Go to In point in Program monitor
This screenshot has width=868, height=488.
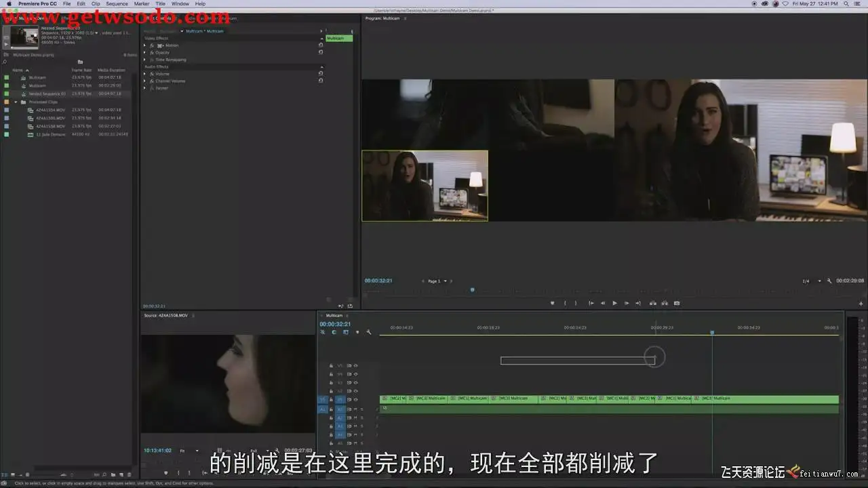591,303
